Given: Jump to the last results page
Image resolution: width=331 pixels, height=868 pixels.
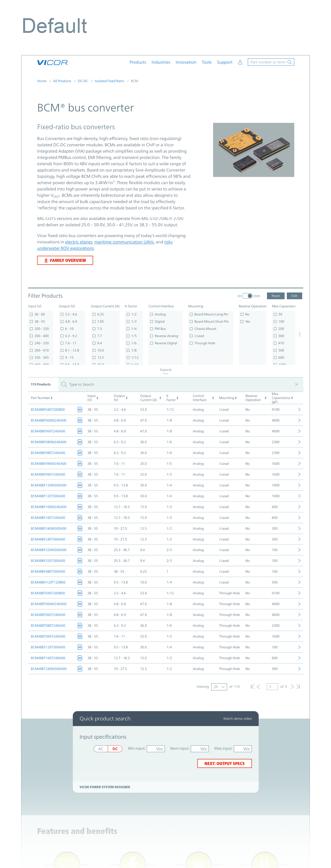Looking at the screenshot, I should click(298, 686).
